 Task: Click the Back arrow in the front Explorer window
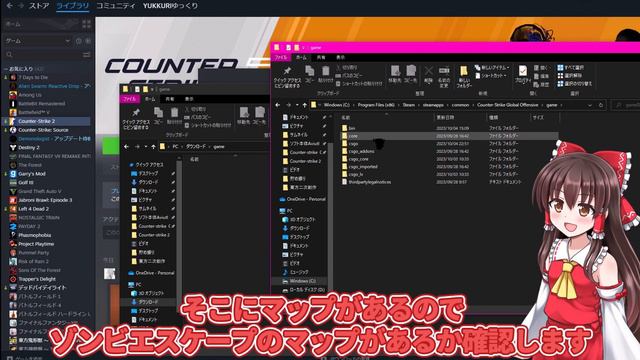278,105
